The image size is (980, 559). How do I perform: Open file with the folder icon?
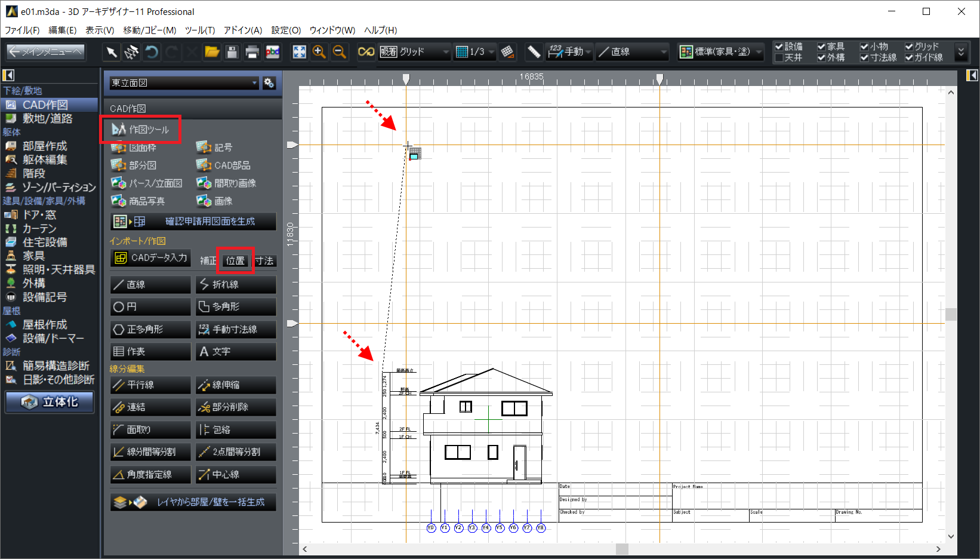point(212,53)
